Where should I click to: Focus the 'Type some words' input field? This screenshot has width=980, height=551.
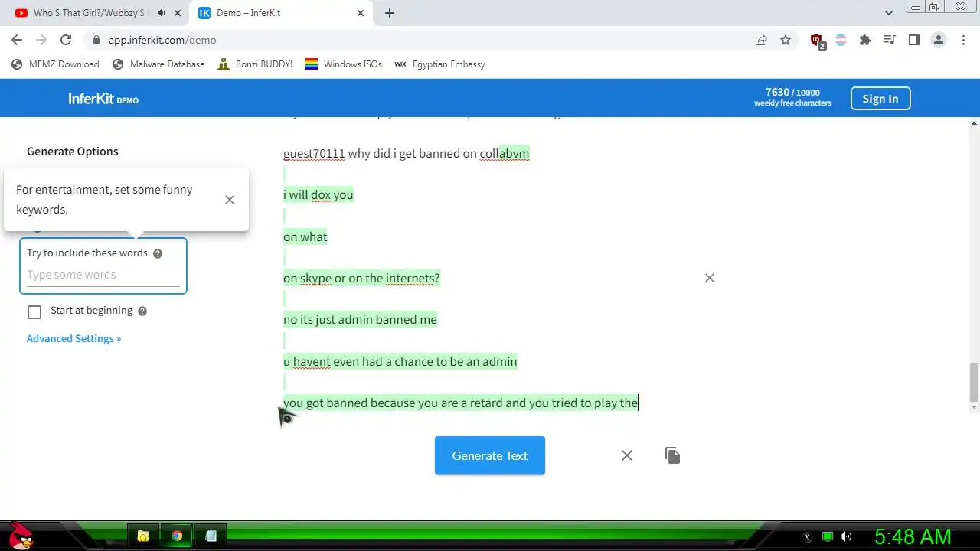tap(103, 275)
